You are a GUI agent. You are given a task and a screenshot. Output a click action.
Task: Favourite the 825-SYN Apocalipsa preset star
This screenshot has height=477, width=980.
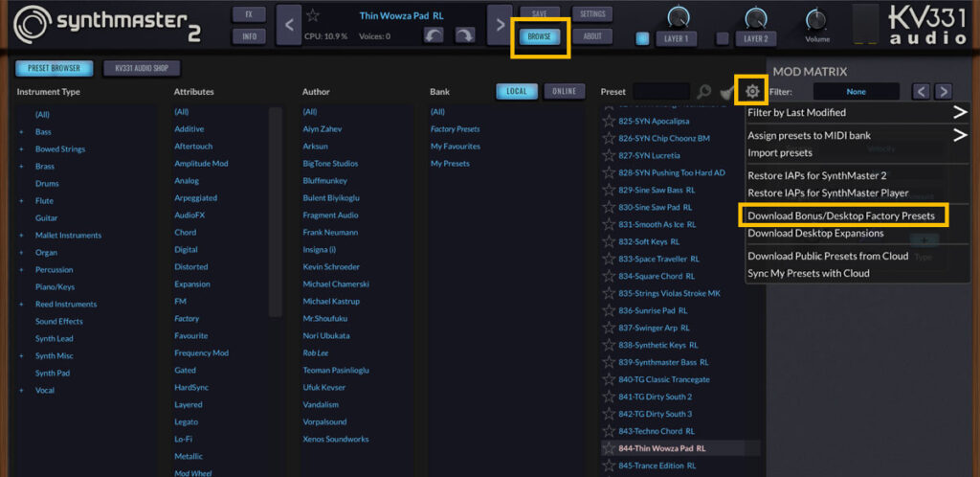[609, 121]
